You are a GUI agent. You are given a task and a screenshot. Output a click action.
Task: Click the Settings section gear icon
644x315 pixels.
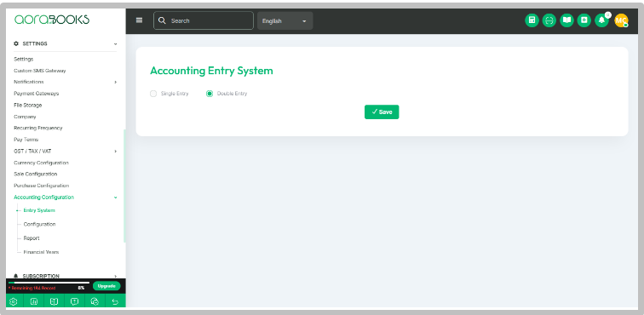pyautogui.click(x=16, y=43)
